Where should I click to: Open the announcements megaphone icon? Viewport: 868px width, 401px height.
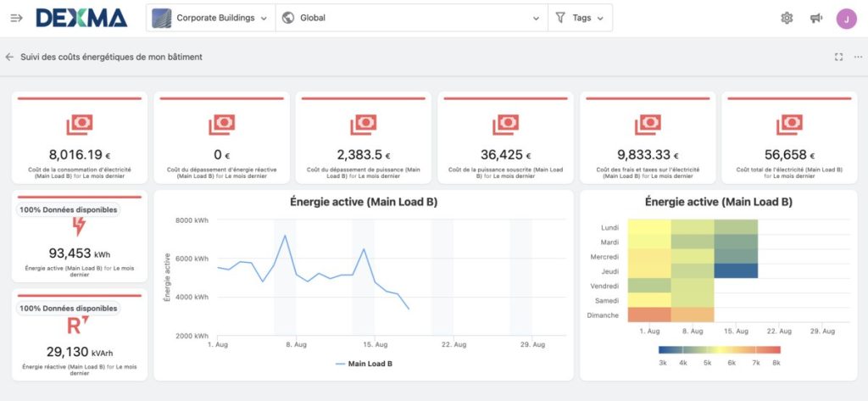[815, 18]
